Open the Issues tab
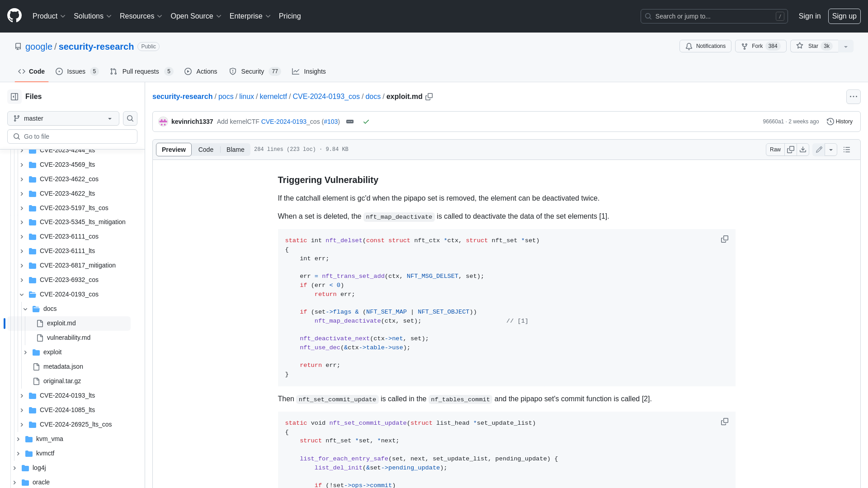This screenshot has width=868, height=488. pyautogui.click(x=77, y=71)
